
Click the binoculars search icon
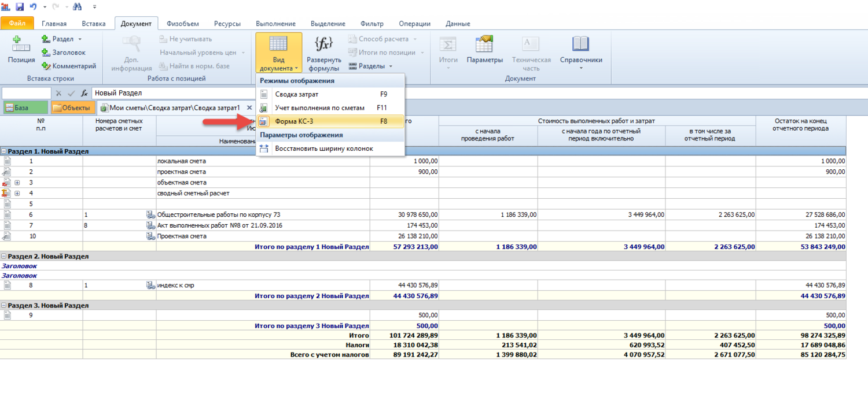[x=78, y=6]
